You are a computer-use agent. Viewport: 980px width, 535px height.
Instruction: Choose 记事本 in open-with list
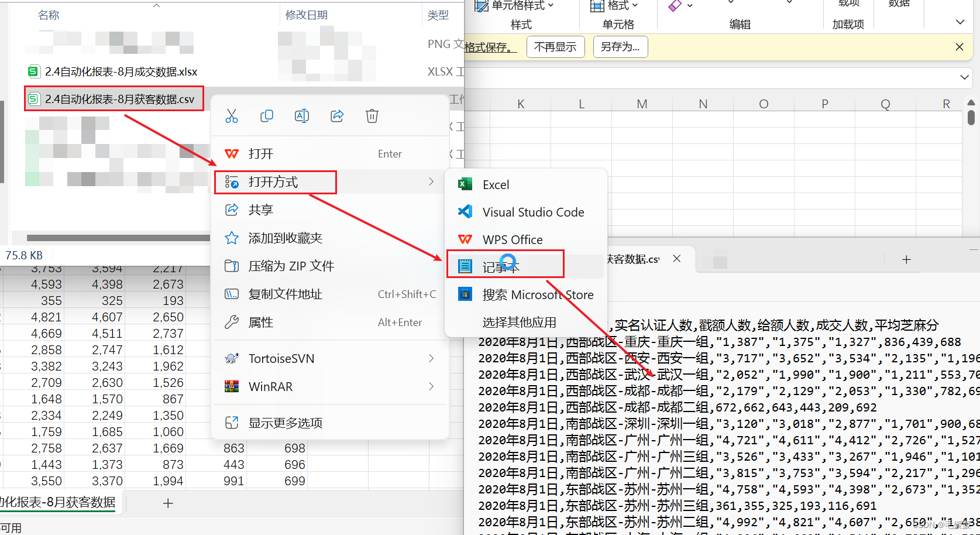click(x=526, y=267)
